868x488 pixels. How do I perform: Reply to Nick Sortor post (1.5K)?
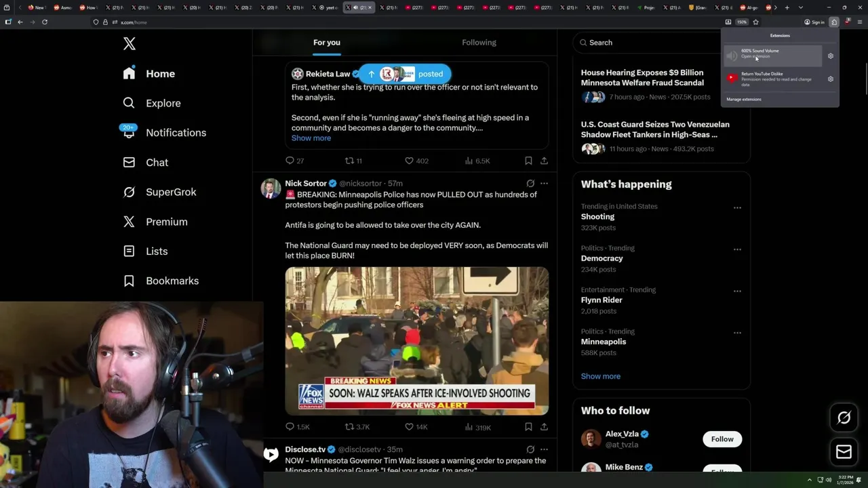click(297, 427)
